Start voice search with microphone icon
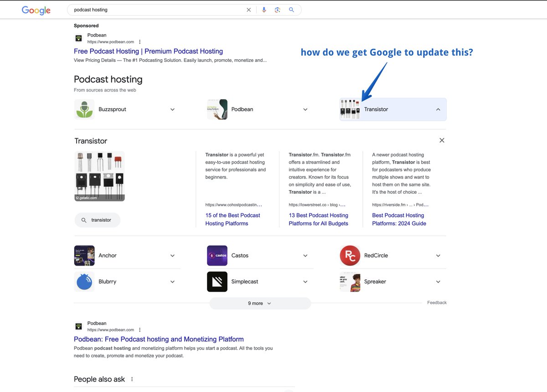547x392 pixels. (x=264, y=10)
